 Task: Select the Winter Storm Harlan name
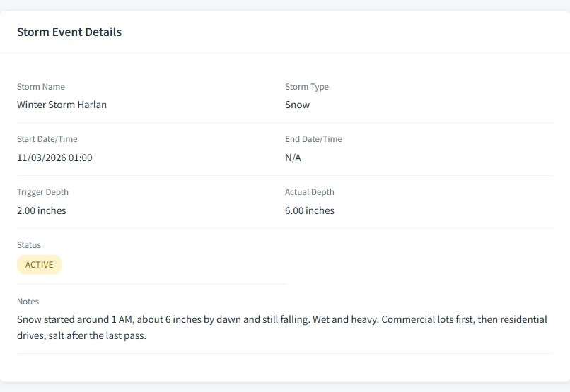coord(62,105)
